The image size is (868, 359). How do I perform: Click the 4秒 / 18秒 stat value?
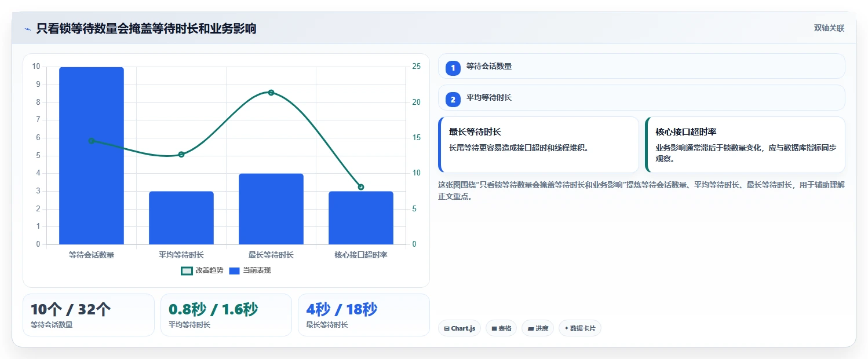tap(342, 310)
